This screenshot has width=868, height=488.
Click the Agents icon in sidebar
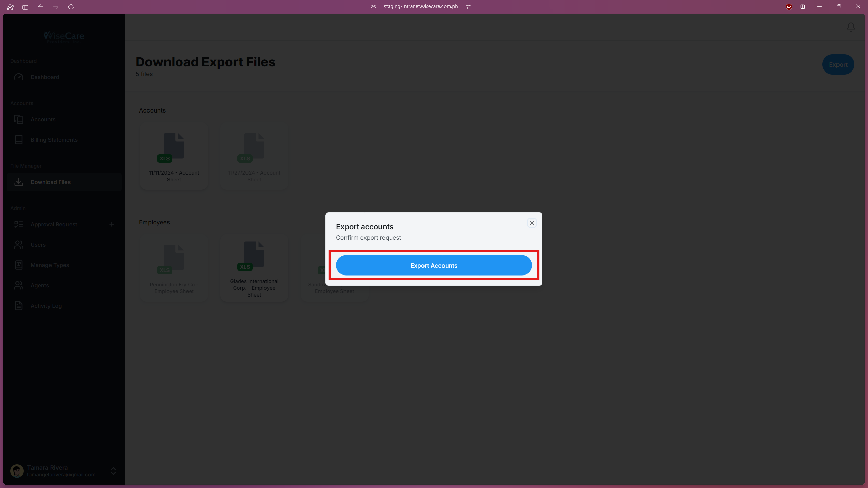click(19, 285)
